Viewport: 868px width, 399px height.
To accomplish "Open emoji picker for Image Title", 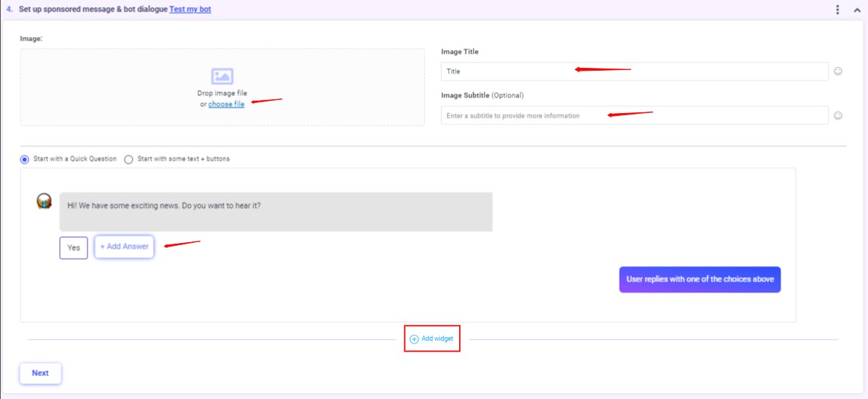I will (x=838, y=71).
